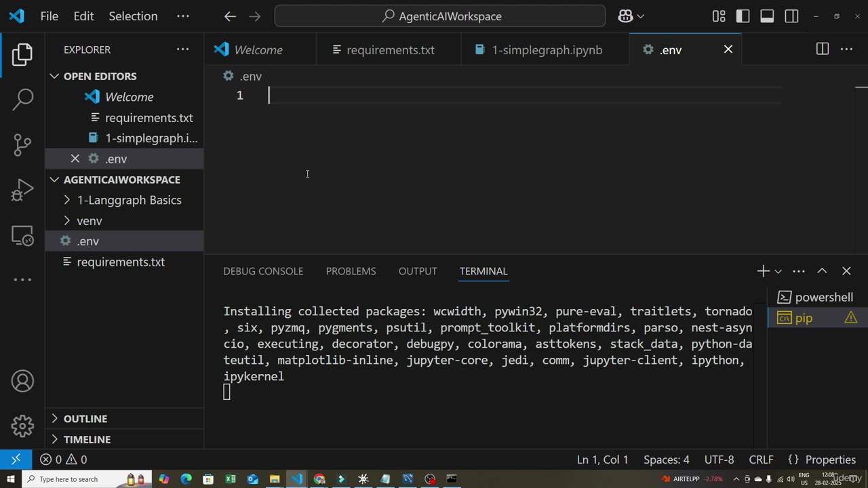Toggle the bottom panel visibility

coord(767,16)
